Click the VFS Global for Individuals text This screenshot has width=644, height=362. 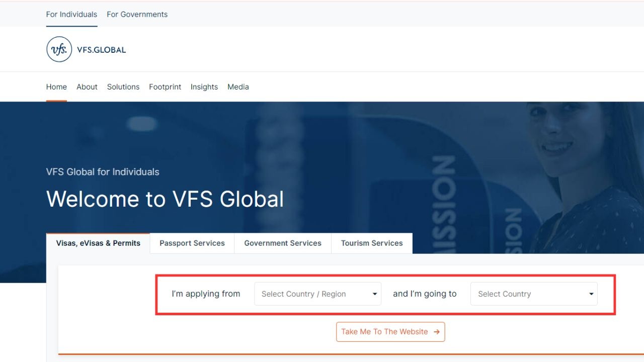[x=103, y=172]
